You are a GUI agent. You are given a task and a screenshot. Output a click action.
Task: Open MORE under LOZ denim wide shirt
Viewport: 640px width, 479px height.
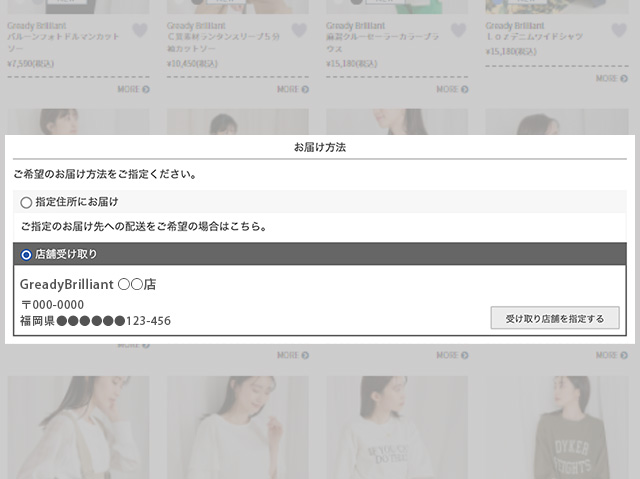click(x=612, y=78)
